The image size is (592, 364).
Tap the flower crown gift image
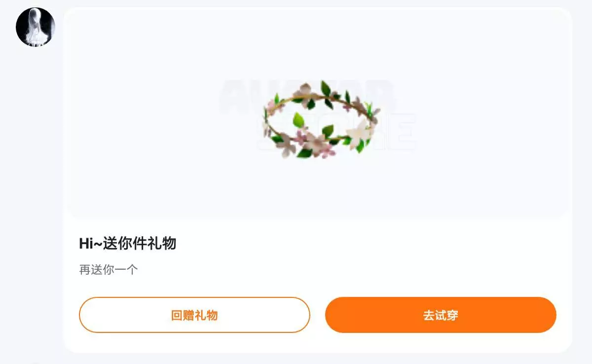click(x=321, y=120)
